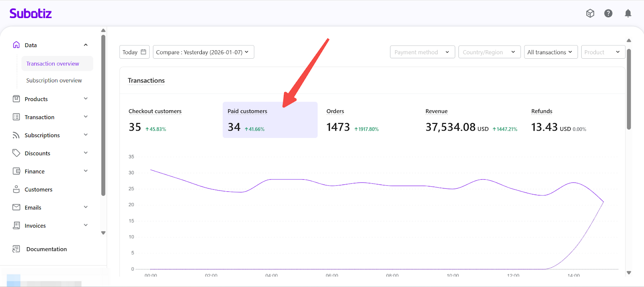
Task: Click the Customers icon in sidebar
Action: click(16, 189)
